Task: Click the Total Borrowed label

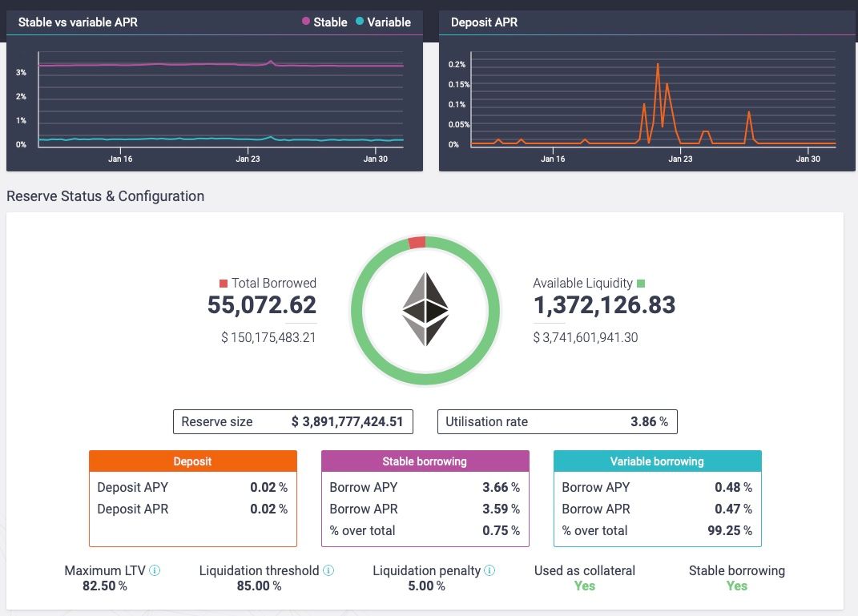Action: pyautogui.click(x=274, y=283)
